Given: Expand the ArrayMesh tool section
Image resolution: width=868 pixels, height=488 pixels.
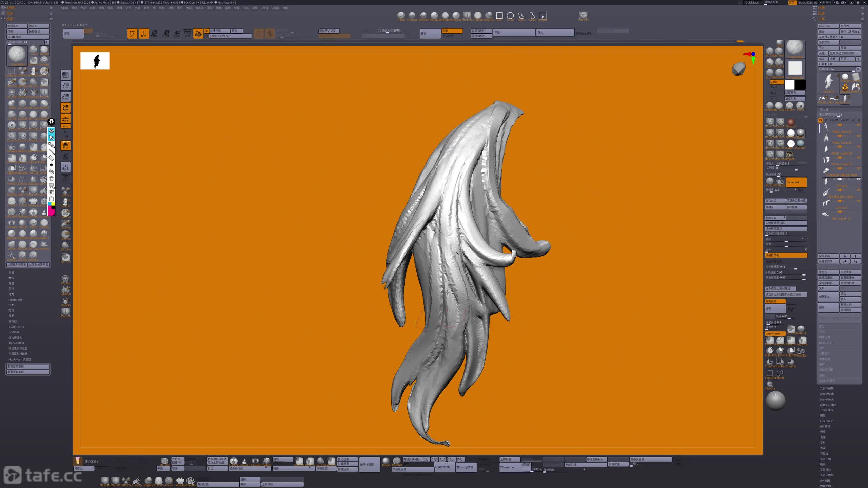Looking at the screenshot, I should click(827, 394).
